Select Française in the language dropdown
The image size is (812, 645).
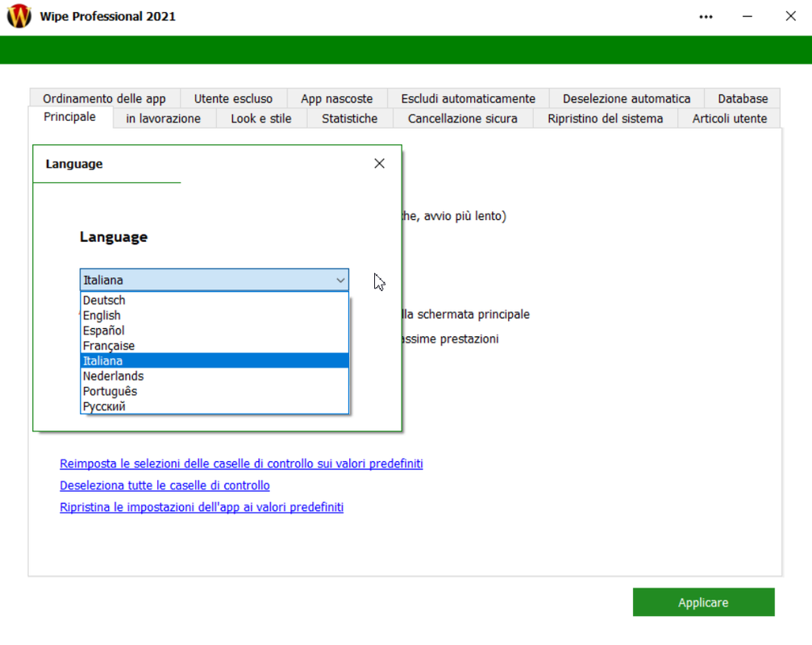[214, 346]
